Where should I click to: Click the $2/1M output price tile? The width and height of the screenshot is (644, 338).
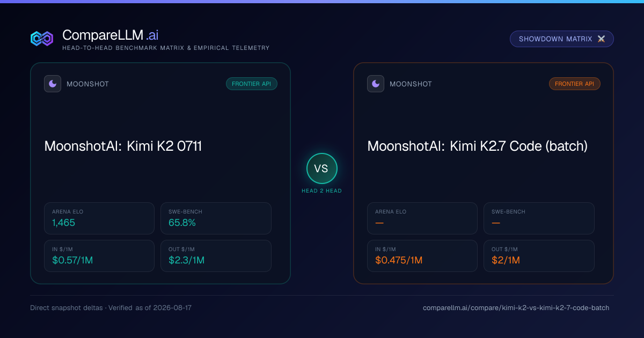pos(539,256)
